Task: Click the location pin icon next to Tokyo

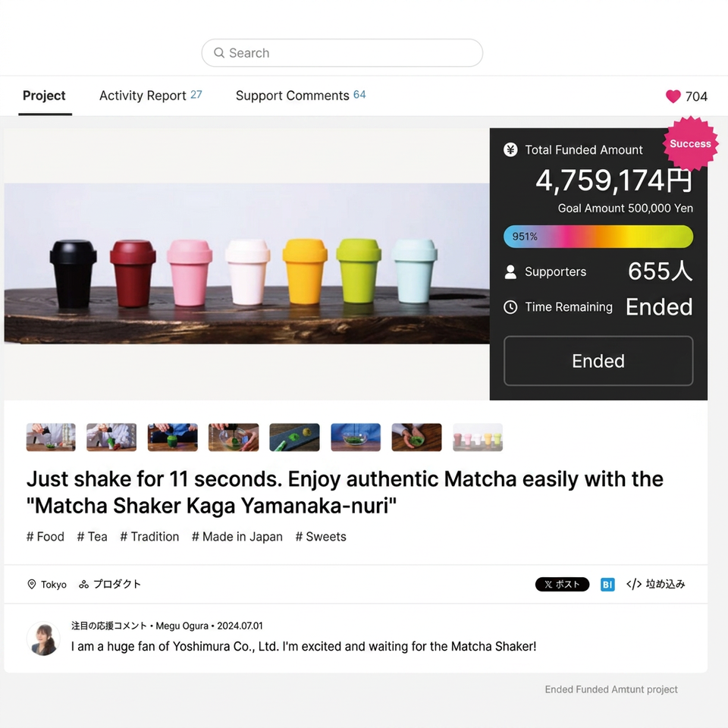Action: tap(32, 584)
